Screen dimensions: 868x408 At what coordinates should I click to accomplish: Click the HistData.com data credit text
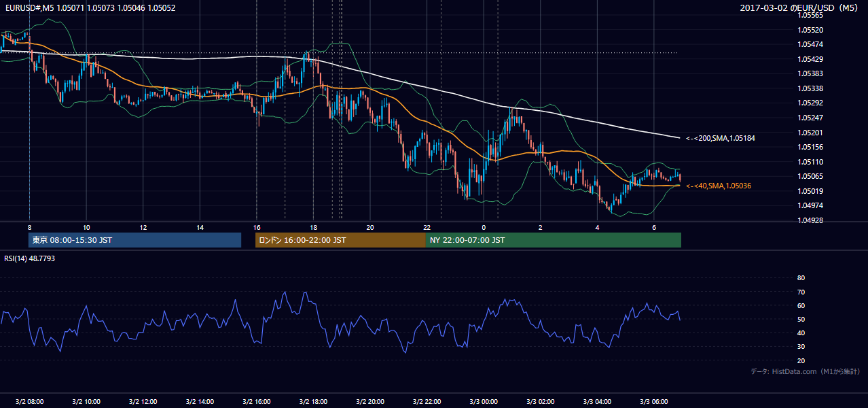[806, 371]
